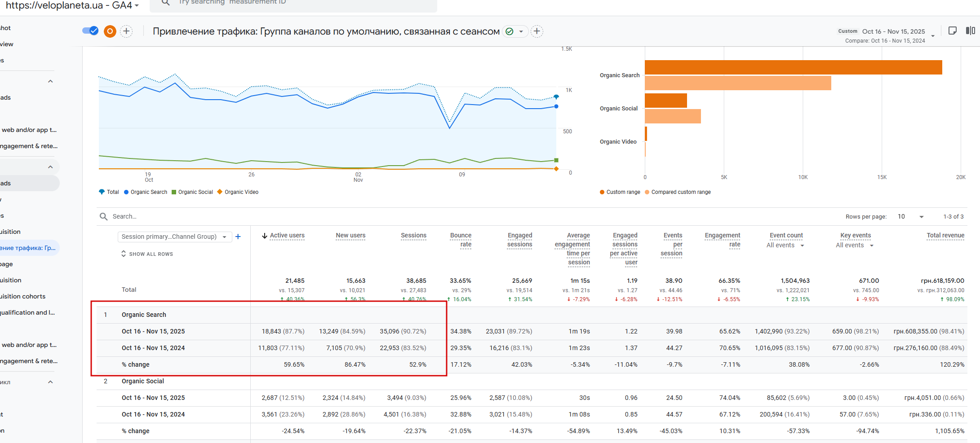Click the magnifier icon in the top search bar

click(x=166, y=2)
